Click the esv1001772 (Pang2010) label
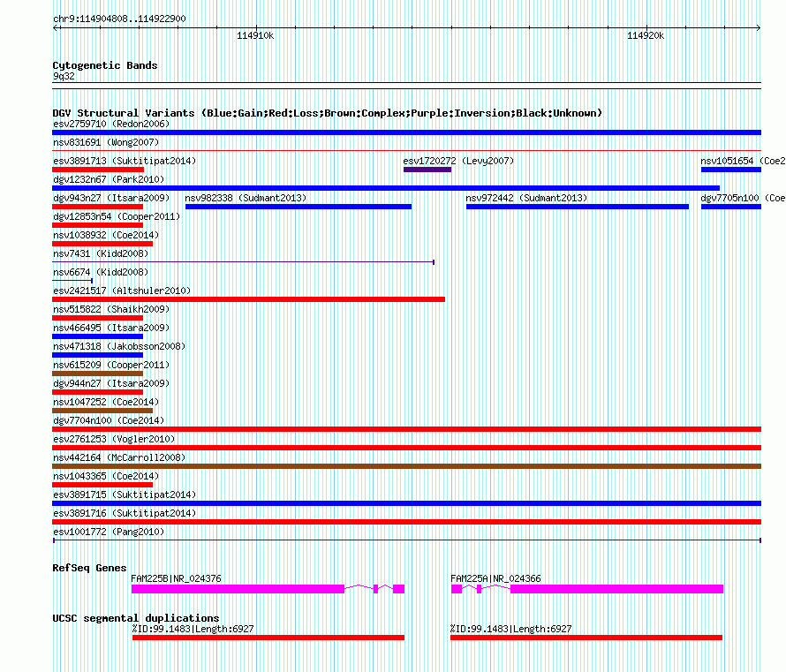 click(109, 532)
